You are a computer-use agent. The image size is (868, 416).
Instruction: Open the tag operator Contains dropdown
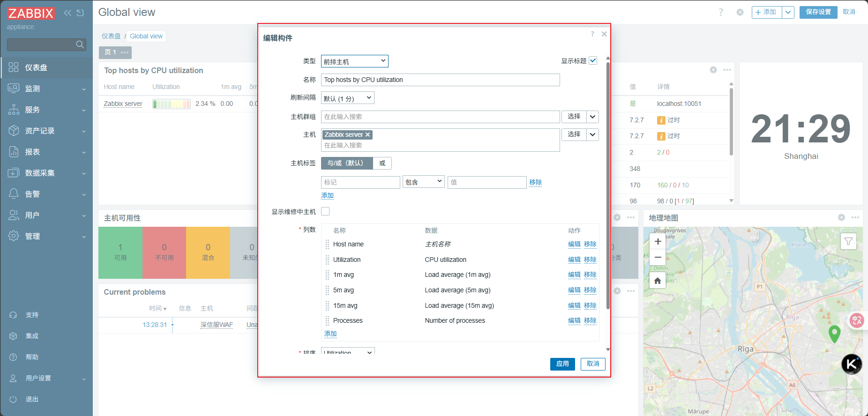coord(424,182)
